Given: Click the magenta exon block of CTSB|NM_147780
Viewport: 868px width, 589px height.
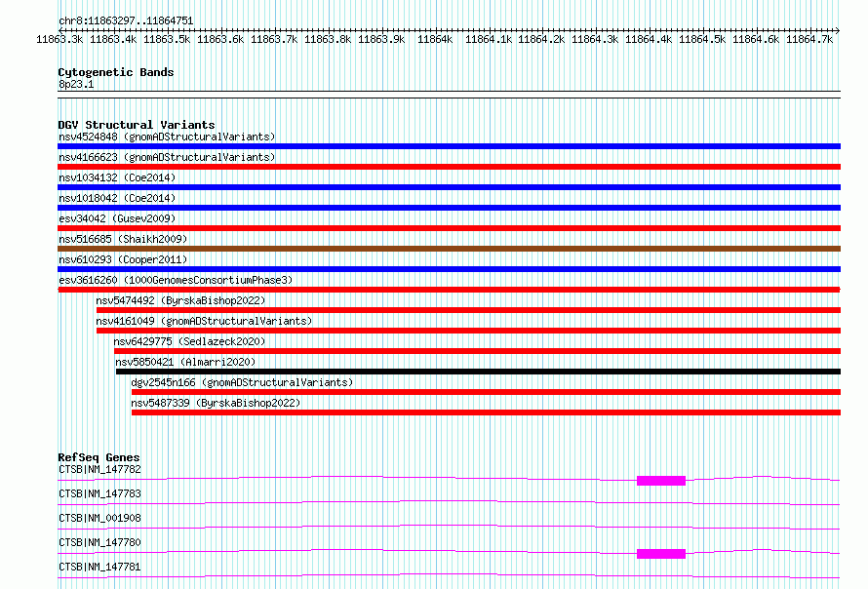Looking at the screenshot, I should pyautogui.click(x=661, y=554).
